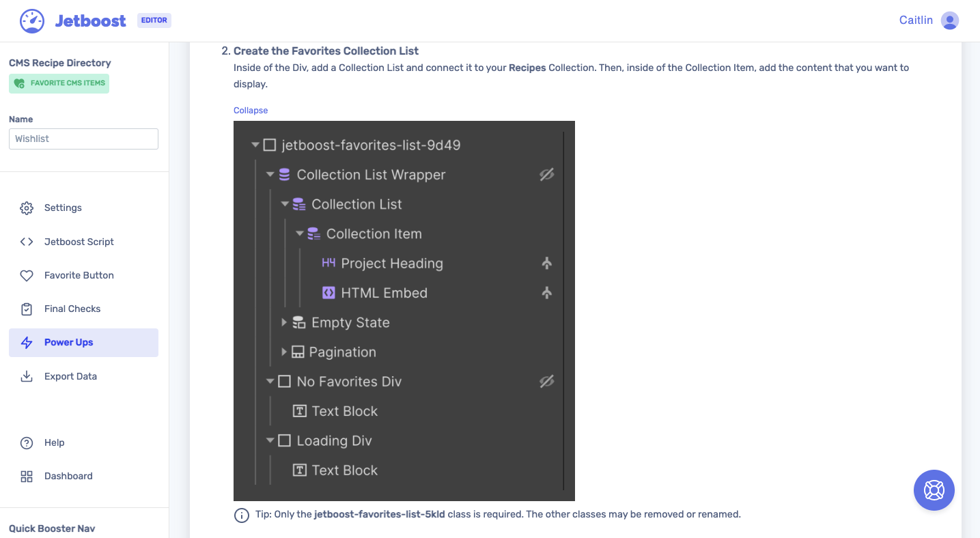The width and height of the screenshot is (980, 538).
Task: Expand the Pagination tree node
Action: pos(284,352)
